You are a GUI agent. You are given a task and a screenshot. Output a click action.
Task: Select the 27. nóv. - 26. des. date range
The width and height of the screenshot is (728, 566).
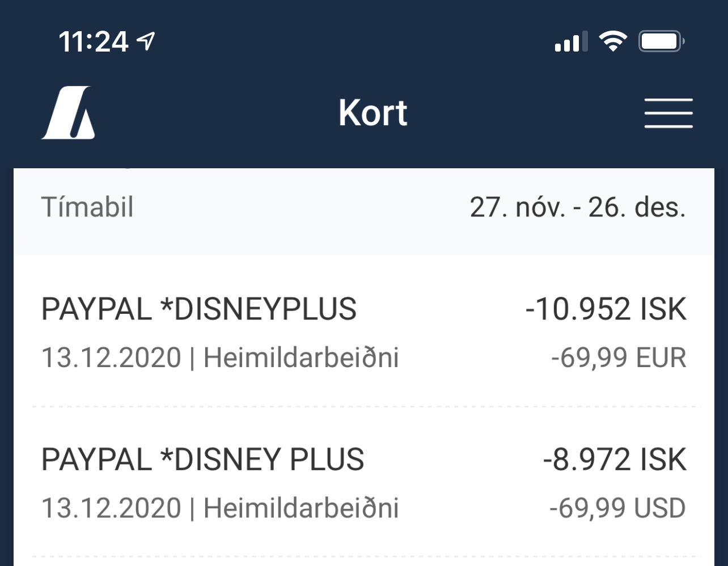(577, 208)
